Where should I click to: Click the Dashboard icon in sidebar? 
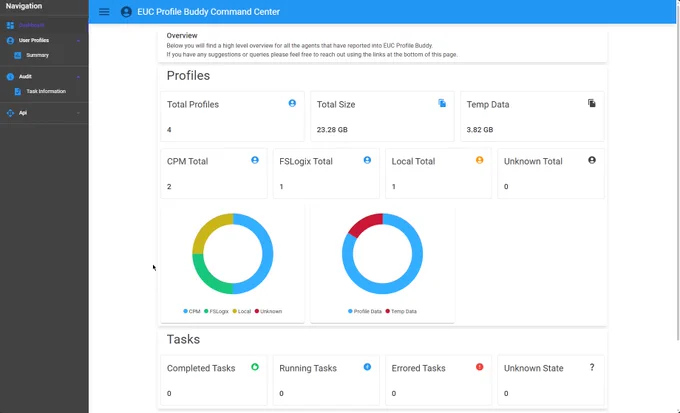[x=10, y=25]
